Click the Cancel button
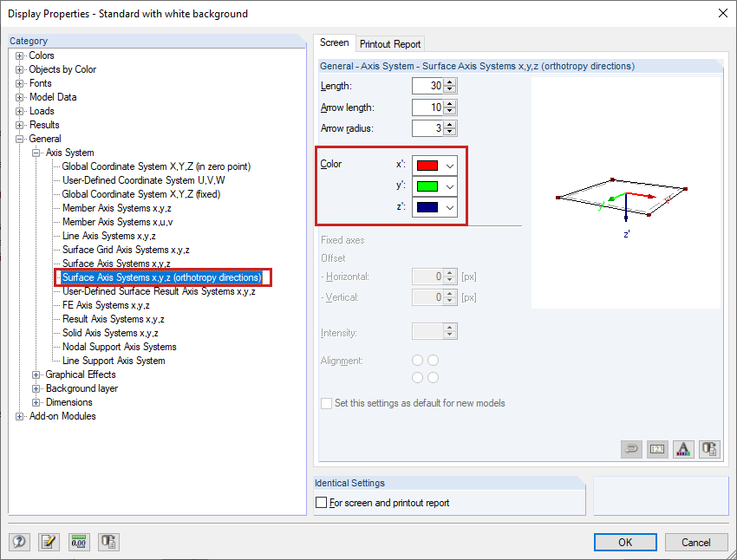 coord(696,541)
